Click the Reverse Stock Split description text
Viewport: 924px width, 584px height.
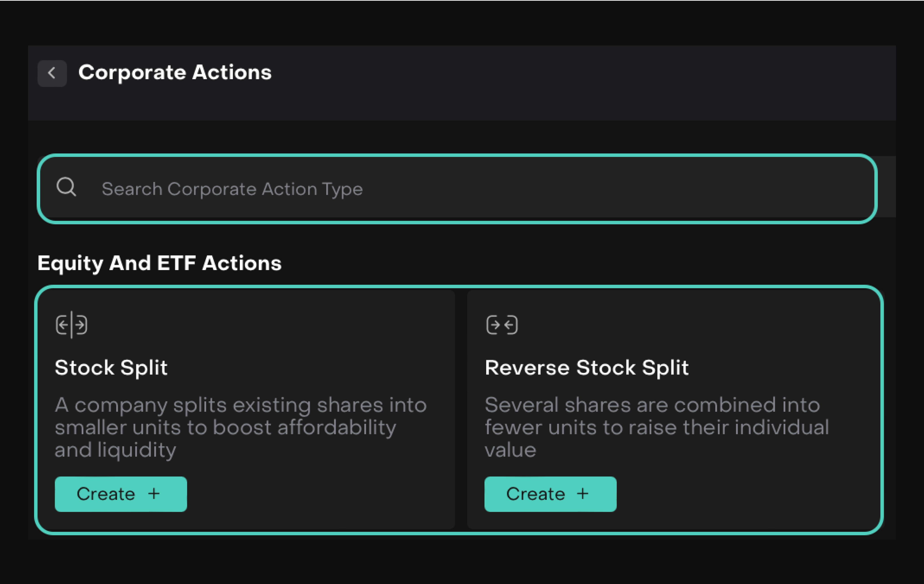click(656, 427)
